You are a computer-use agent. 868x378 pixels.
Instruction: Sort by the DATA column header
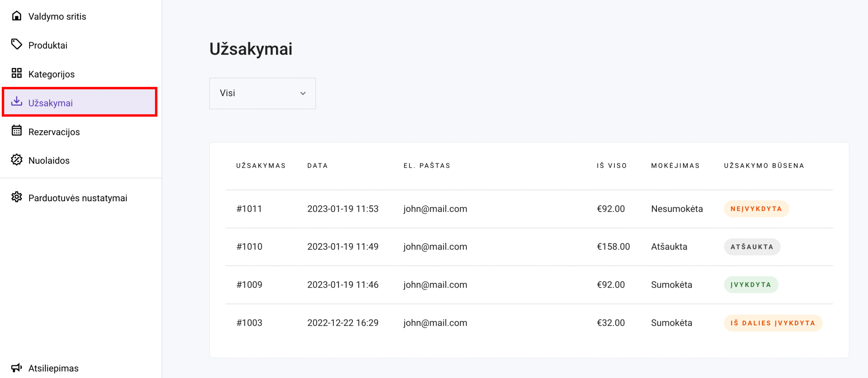tap(317, 165)
